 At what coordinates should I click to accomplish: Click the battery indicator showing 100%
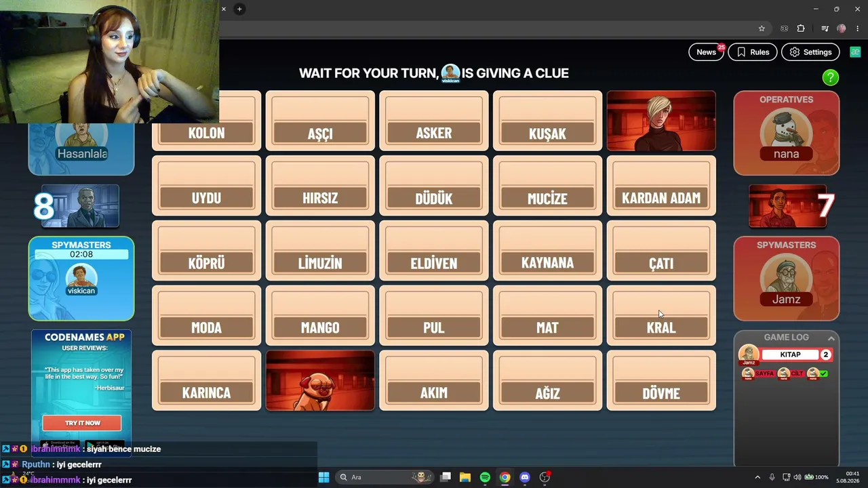tap(816, 477)
